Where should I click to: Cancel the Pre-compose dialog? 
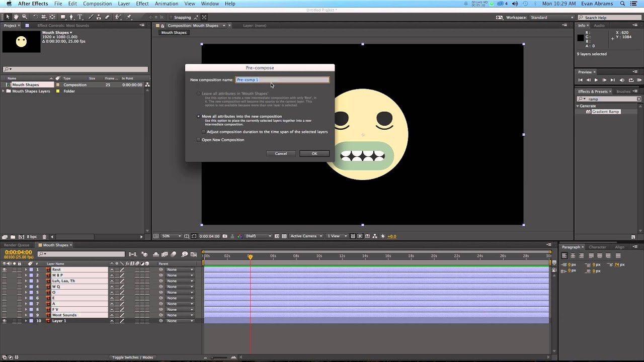[281, 153]
